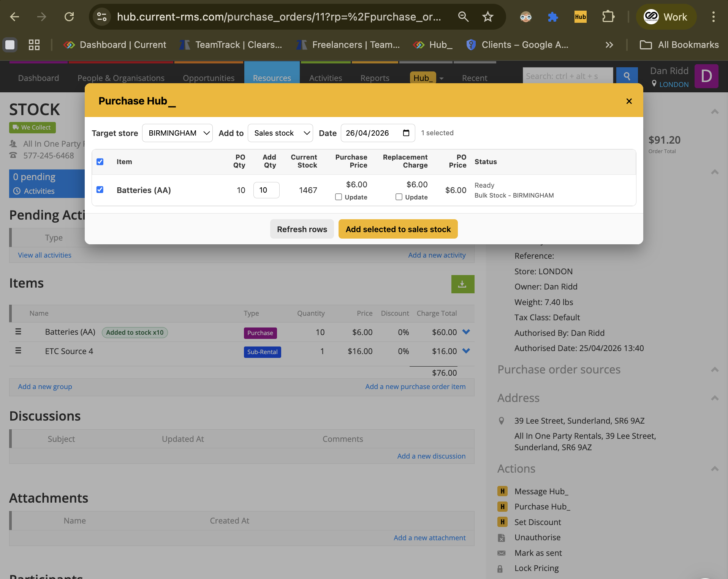Open the Opportunities tab
Viewport: 728px width, 579px height.
pyautogui.click(x=209, y=78)
